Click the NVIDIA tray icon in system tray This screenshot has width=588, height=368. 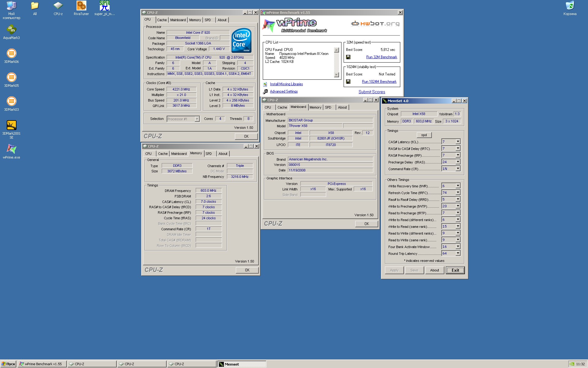click(x=571, y=364)
